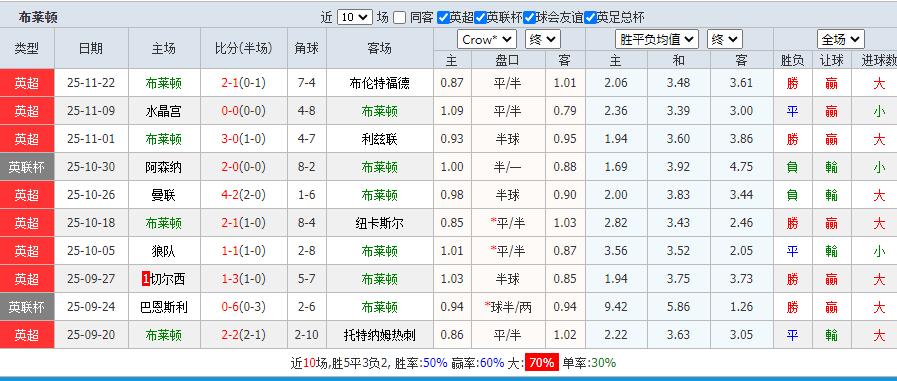The image size is (897, 381).
Task: Click 纽卡斯尔 away team name
Action: pyautogui.click(x=379, y=223)
